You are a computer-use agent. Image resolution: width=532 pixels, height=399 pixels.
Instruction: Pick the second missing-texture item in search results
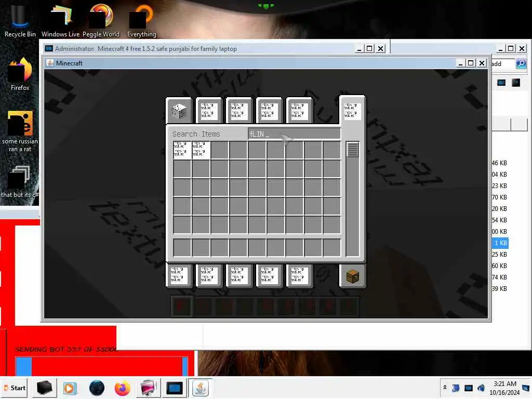(x=201, y=150)
